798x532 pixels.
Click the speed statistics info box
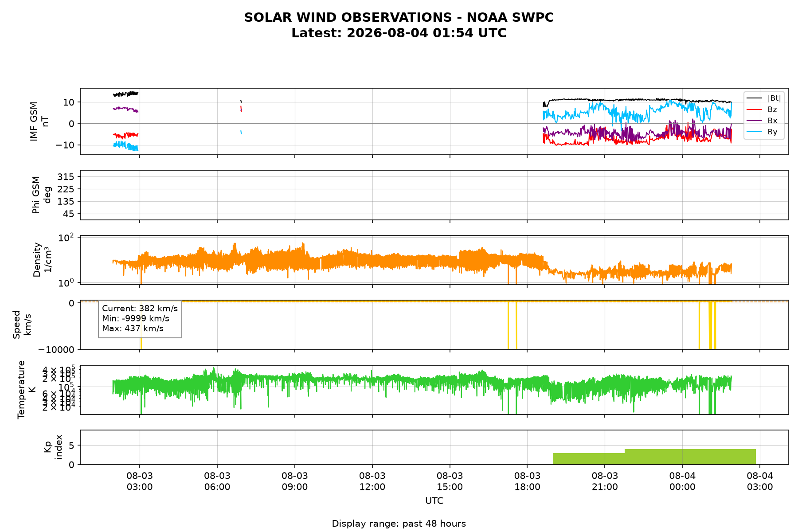(x=140, y=319)
